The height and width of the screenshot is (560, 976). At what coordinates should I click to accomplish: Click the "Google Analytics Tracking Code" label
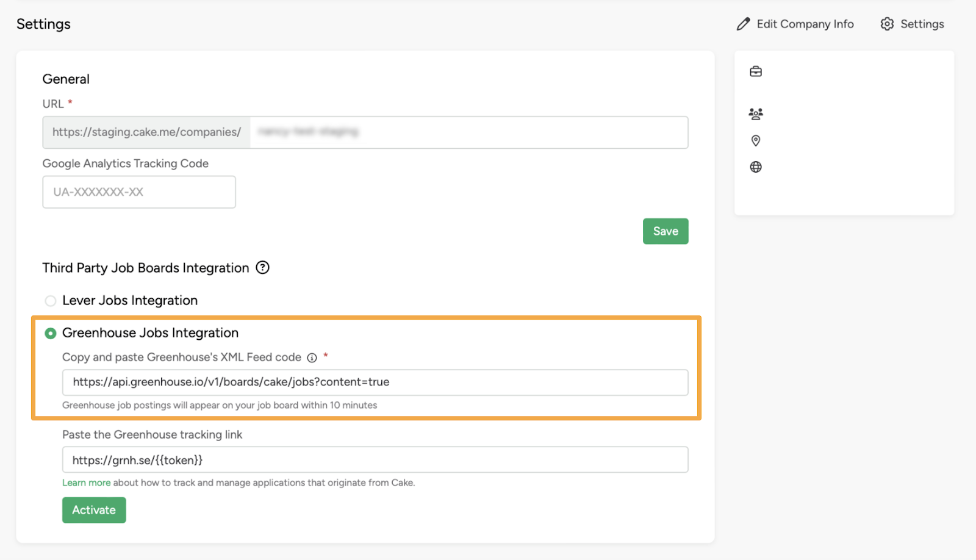click(x=126, y=163)
